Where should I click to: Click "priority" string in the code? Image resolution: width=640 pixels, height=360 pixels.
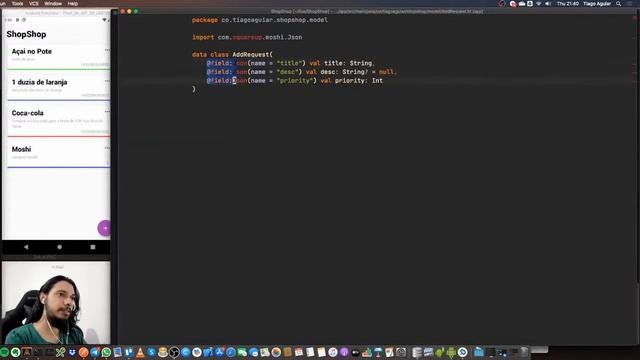[x=296, y=81]
